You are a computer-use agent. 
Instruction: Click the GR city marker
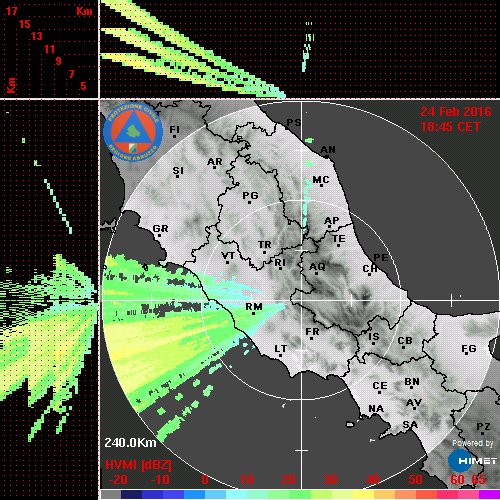(159, 236)
